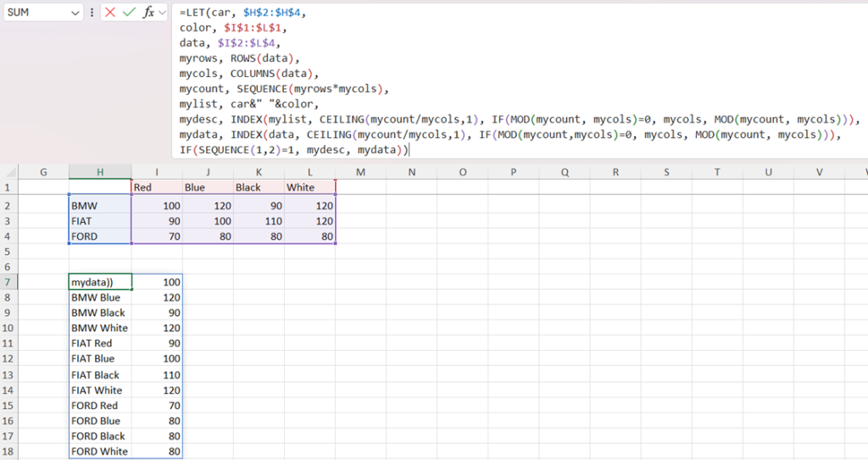Click the Blue header cell

tap(208, 187)
